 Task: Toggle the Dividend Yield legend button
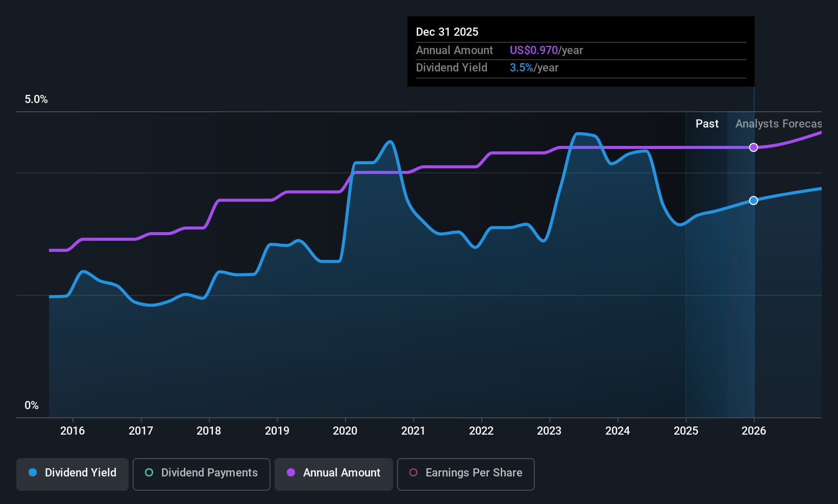[x=72, y=474]
